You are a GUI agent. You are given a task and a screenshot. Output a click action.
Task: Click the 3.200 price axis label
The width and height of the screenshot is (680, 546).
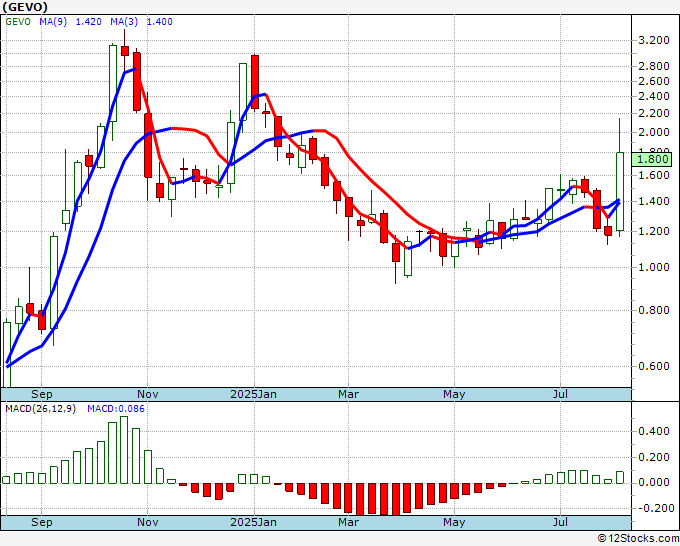(x=654, y=40)
